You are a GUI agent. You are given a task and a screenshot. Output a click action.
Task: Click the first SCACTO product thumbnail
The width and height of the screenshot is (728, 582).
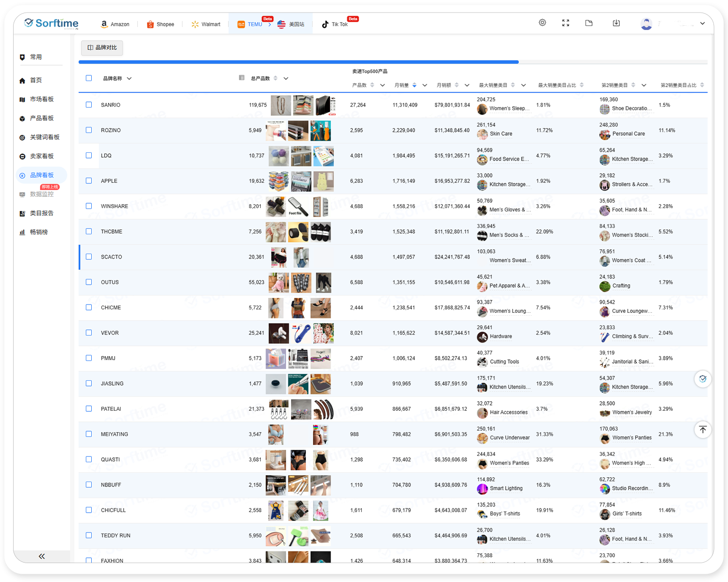(279, 257)
